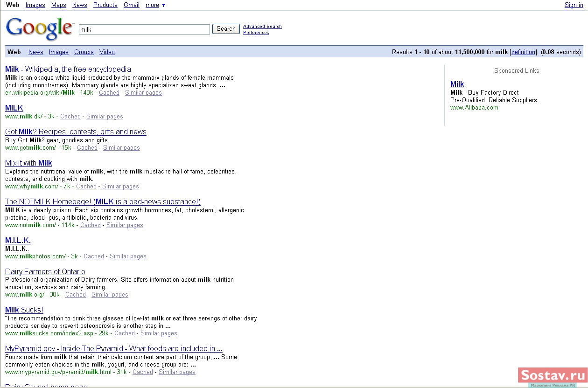This screenshot has height=388, width=588.
Task: Open Similar pages for www.milk.org
Action: pyautogui.click(x=110, y=295)
